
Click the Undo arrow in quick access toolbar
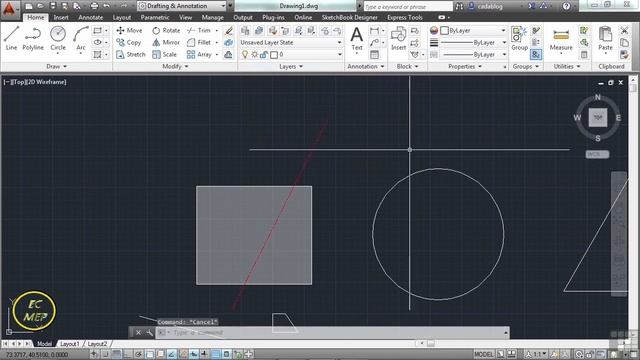coord(107,6)
